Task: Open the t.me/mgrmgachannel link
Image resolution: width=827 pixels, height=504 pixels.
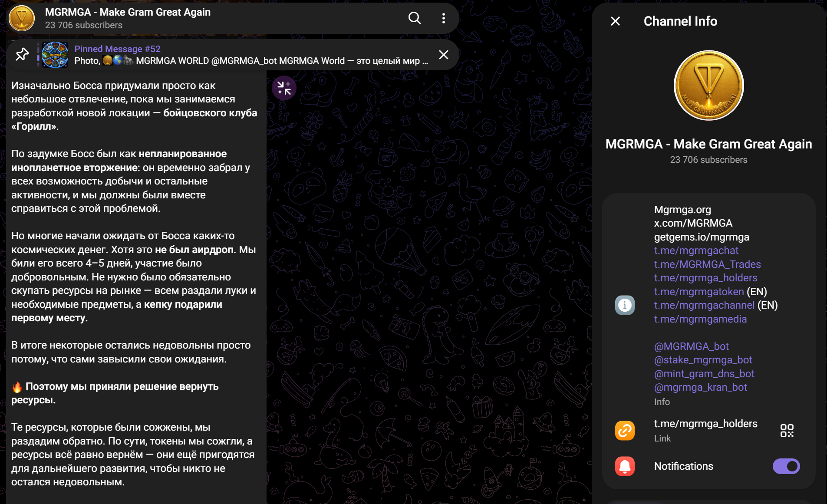Action: pyautogui.click(x=704, y=305)
